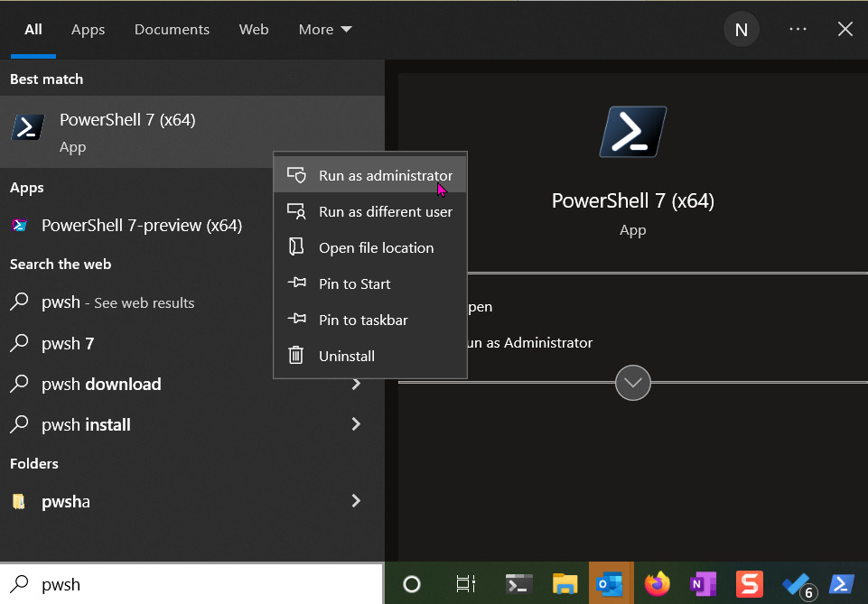This screenshot has width=868, height=604.
Task: Open the three-dot options menu
Action: point(798,29)
